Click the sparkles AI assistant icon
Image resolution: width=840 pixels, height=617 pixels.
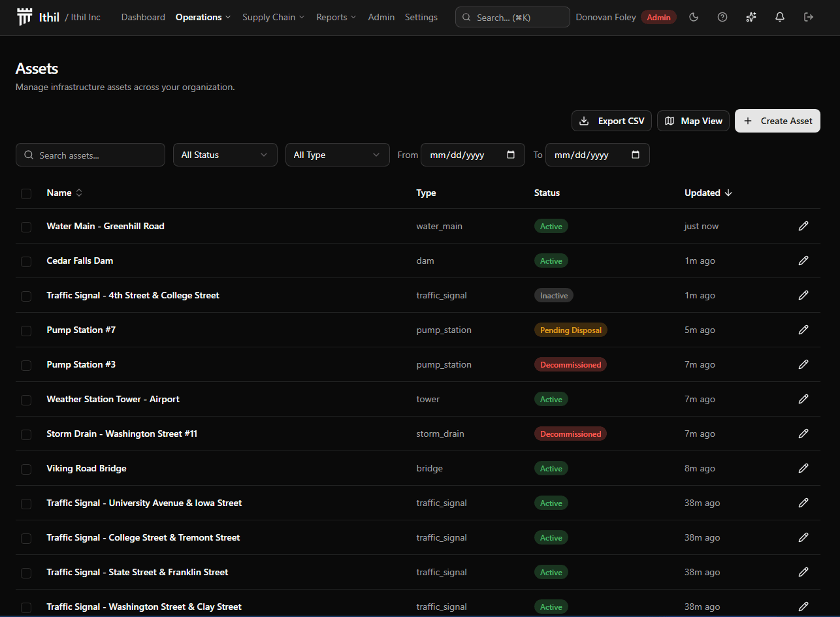tap(751, 17)
